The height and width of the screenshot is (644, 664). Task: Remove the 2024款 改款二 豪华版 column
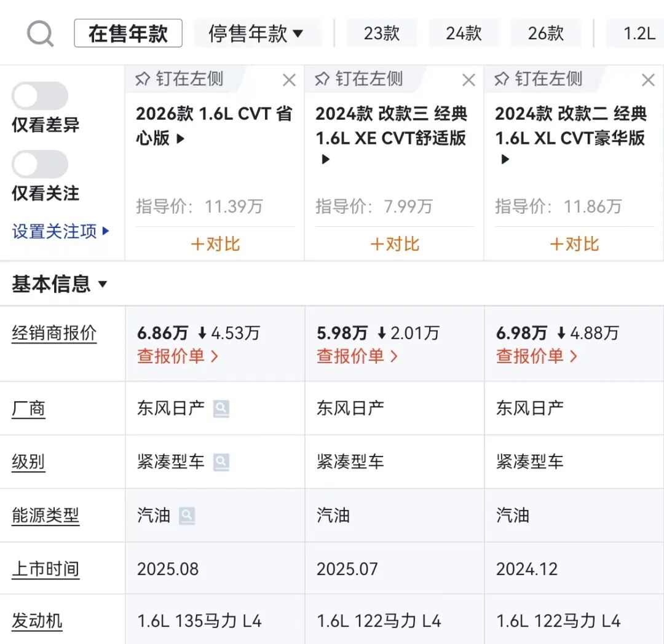(648, 80)
